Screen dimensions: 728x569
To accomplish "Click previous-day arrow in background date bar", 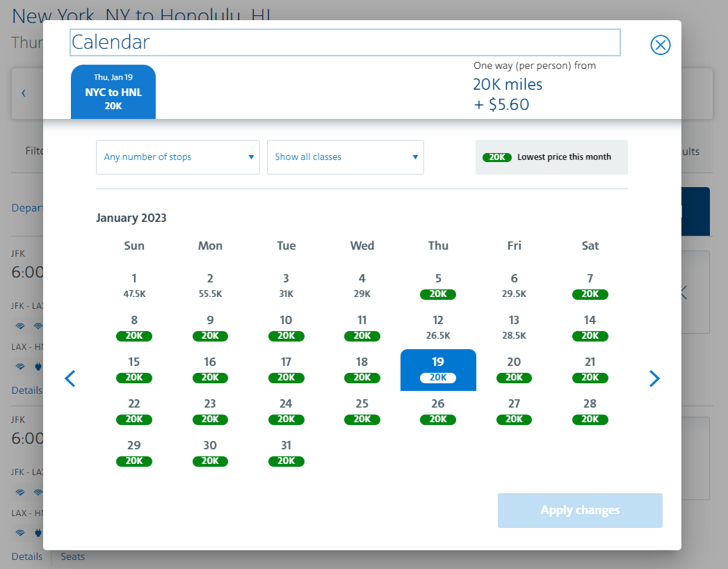I will click(24, 93).
